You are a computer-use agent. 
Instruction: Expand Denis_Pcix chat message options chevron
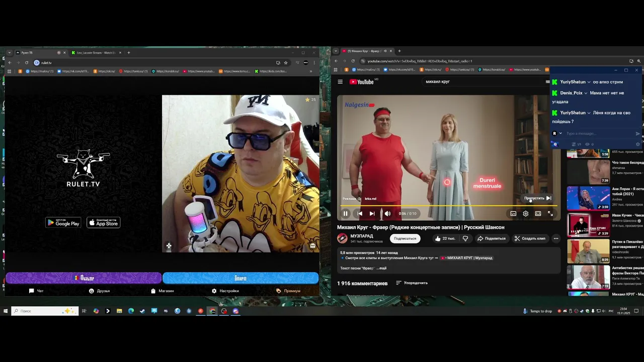click(x=586, y=93)
